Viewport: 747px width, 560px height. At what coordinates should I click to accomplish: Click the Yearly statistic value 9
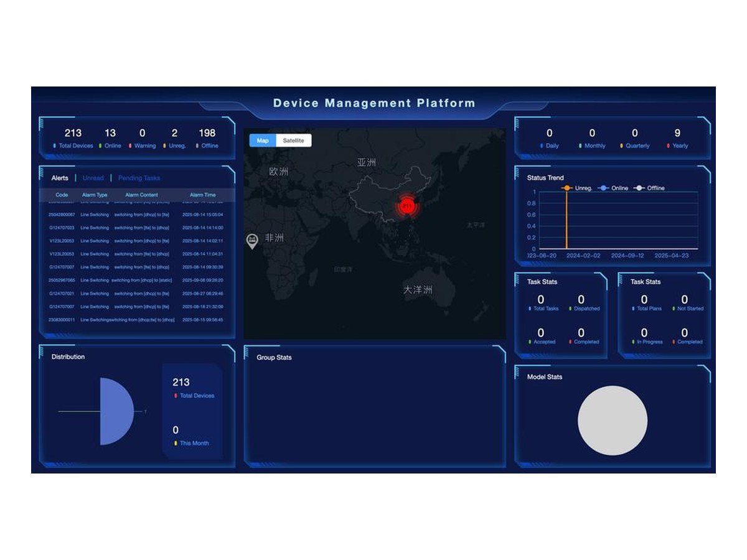point(677,133)
